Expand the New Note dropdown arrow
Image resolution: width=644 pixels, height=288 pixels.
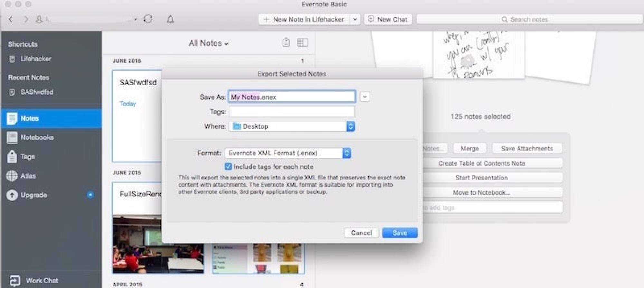coord(355,19)
